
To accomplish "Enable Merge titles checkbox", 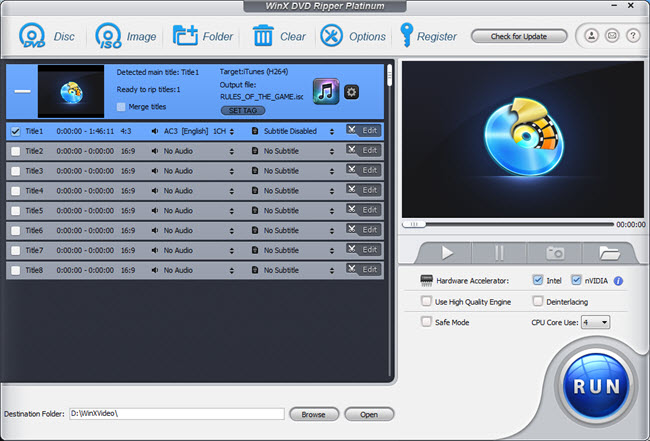I will coord(121,107).
